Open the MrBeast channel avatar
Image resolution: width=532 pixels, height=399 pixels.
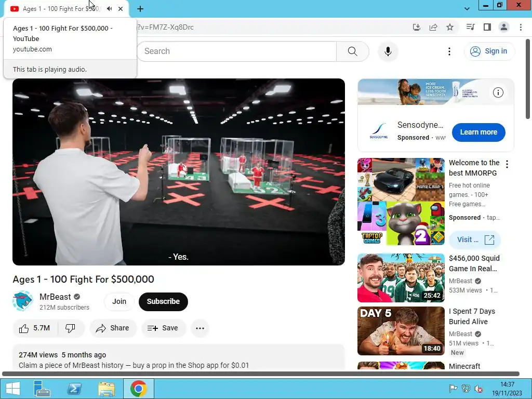[22, 301]
